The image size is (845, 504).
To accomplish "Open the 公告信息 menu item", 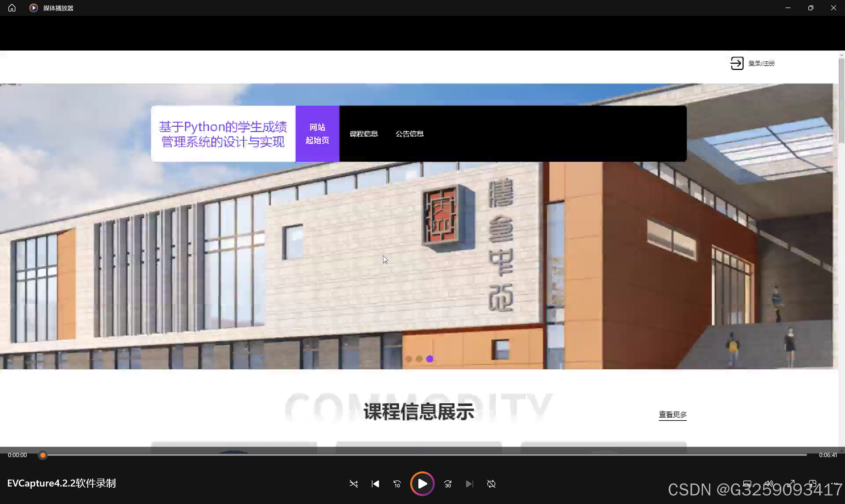I will 409,134.
